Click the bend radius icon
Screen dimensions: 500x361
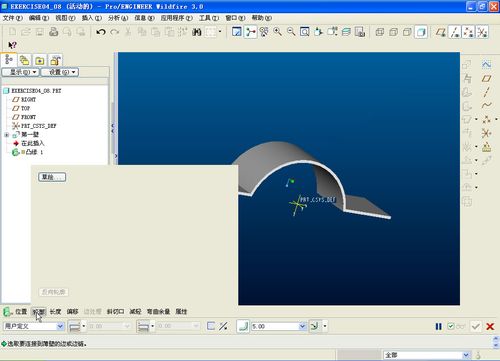coord(243,326)
